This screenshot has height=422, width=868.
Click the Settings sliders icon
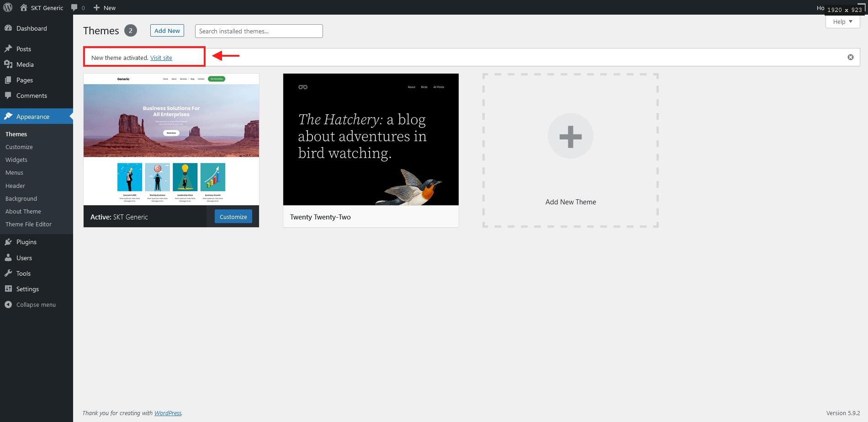click(x=8, y=288)
